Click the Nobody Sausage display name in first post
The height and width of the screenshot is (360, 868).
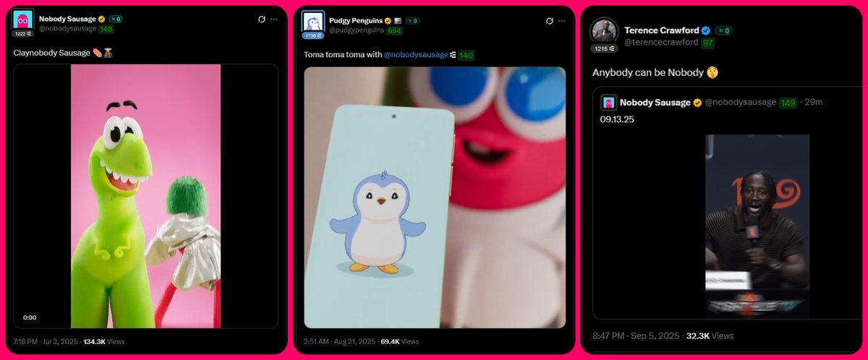pyautogui.click(x=67, y=19)
